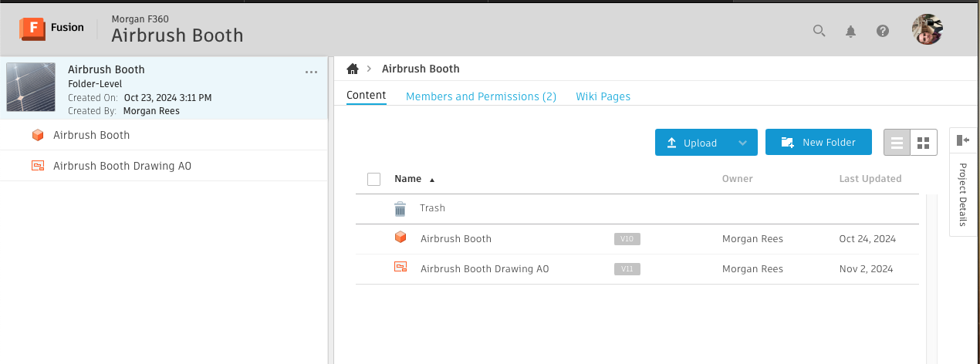Open the user profile avatar
The height and width of the screenshot is (364, 980).
(928, 30)
